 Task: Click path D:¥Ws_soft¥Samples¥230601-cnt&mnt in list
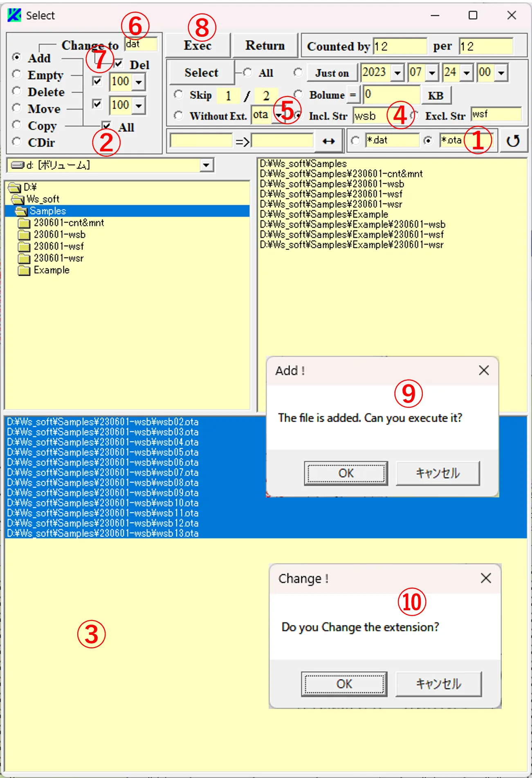(x=341, y=174)
